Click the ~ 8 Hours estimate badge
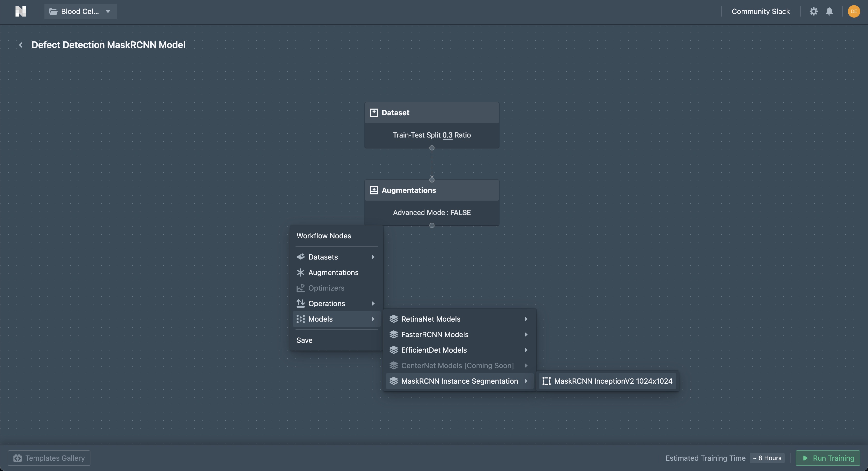The height and width of the screenshot is (471, 868). click(x=767, y=458)
